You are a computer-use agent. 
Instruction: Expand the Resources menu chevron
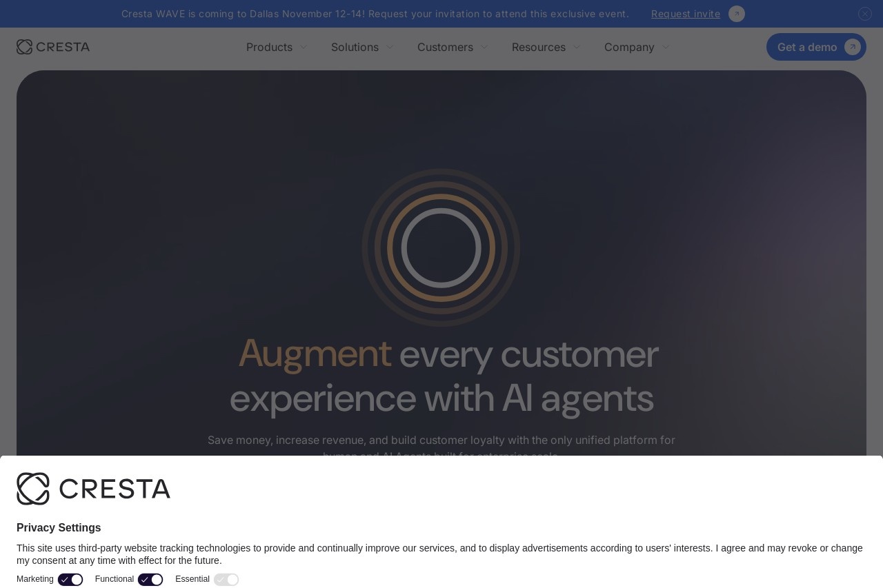coord(577,47)
